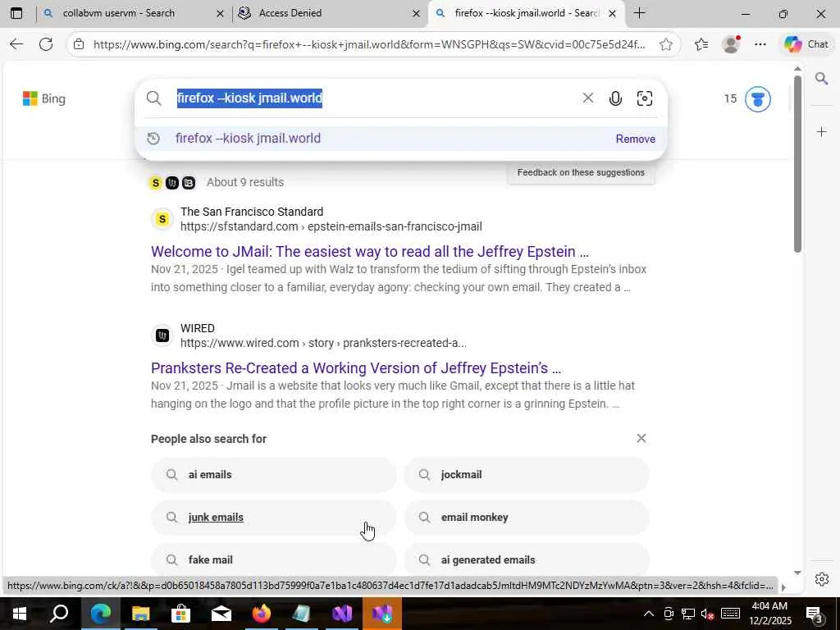The image size is (840, 630).
Task: Search for email monkey suggestion
Action: click(x=527, y=518)
